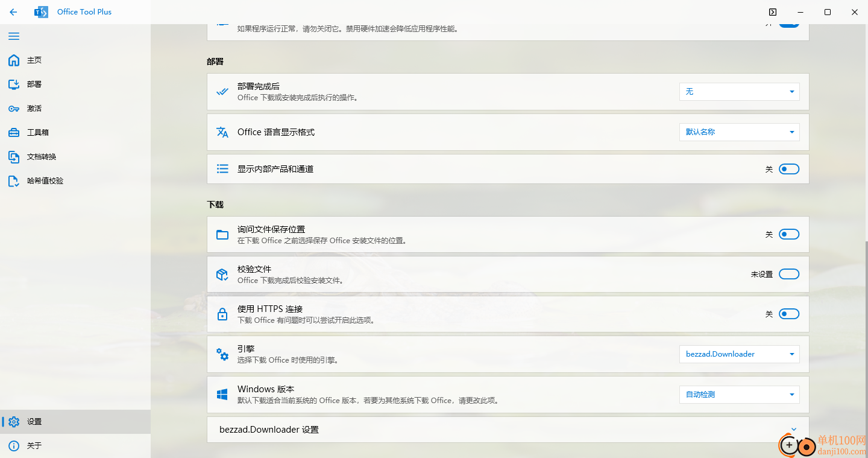Open the 部署完成后 dropdown showing 无

coord(740,92)
